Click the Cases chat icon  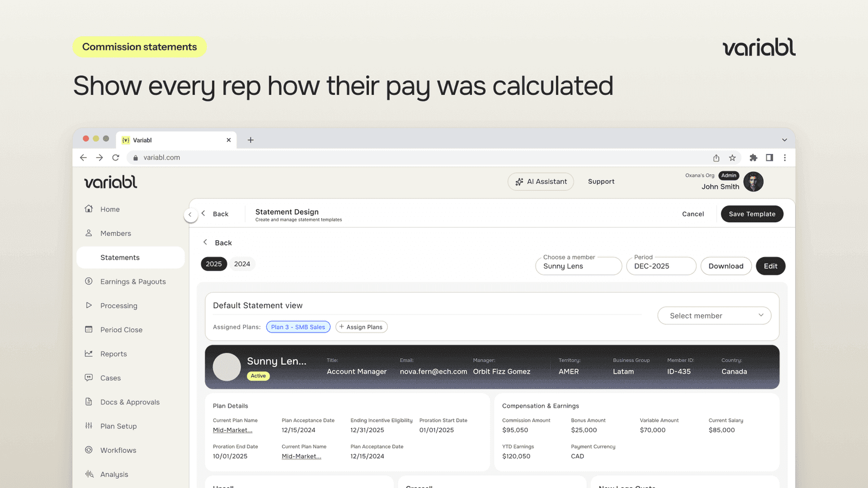(88, 378)
